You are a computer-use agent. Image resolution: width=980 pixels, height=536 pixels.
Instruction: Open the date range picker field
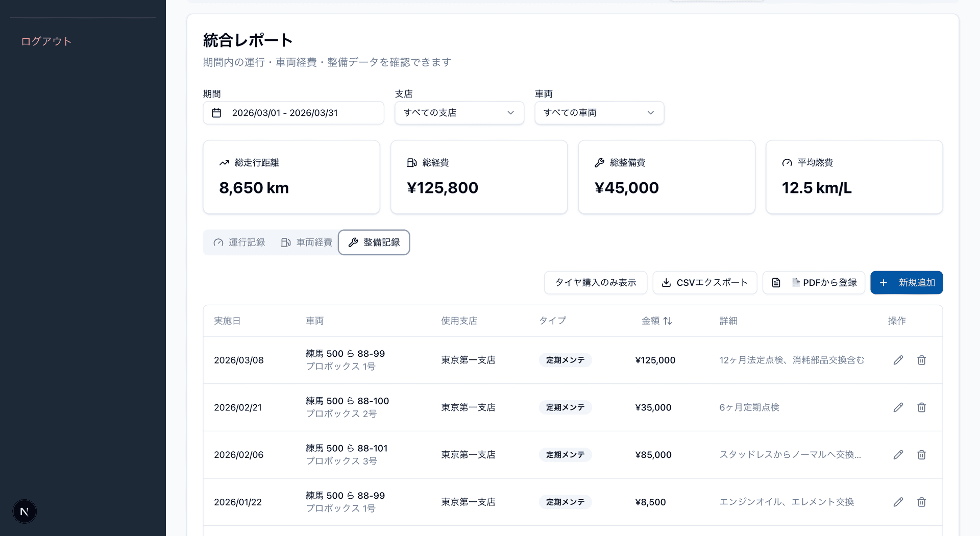tap(293, 113)
